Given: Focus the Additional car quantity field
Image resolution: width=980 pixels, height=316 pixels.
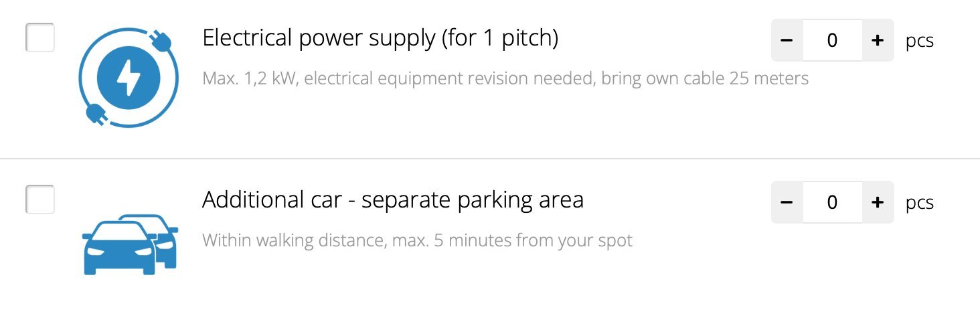Looking at the screenshot, I should [x=833, y=202].
